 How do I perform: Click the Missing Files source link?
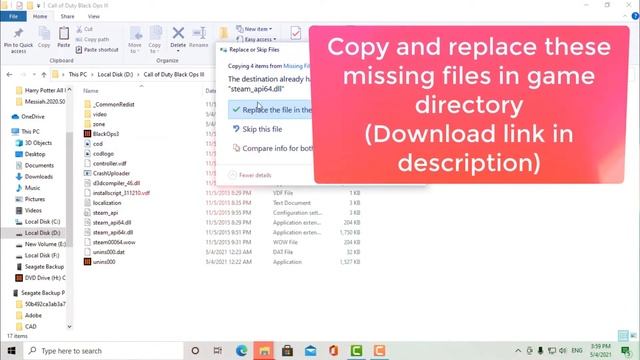pyautogui.click(x=296, y=66)
